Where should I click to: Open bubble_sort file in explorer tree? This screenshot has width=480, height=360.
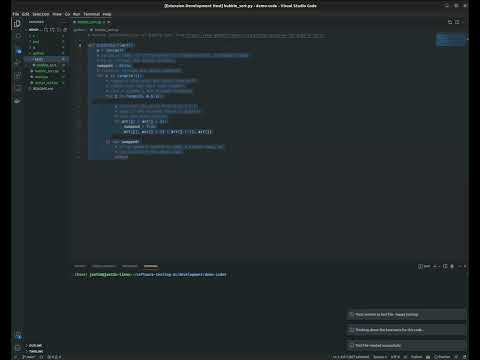[46, 65]
